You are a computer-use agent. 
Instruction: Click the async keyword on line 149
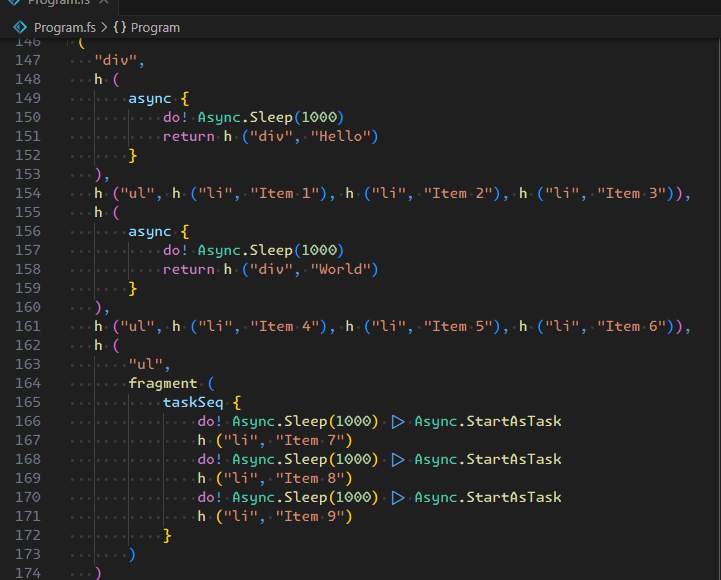149,99
